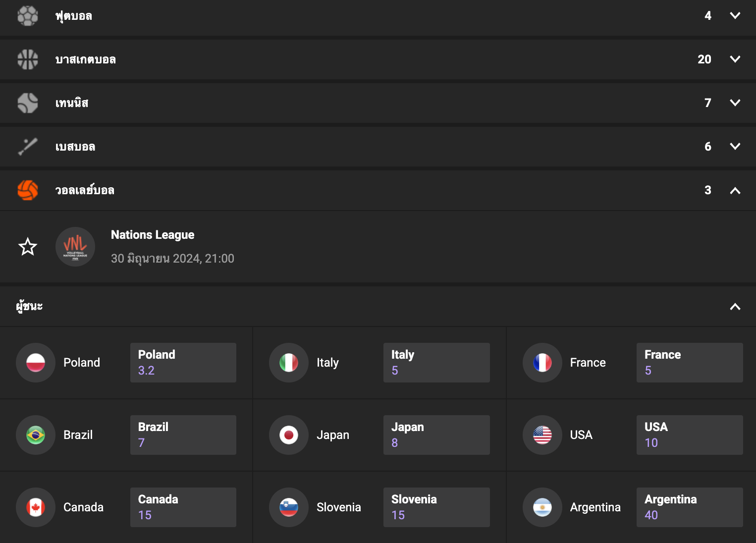Select the เทนนิส sport row label

[x=72, y=103]
